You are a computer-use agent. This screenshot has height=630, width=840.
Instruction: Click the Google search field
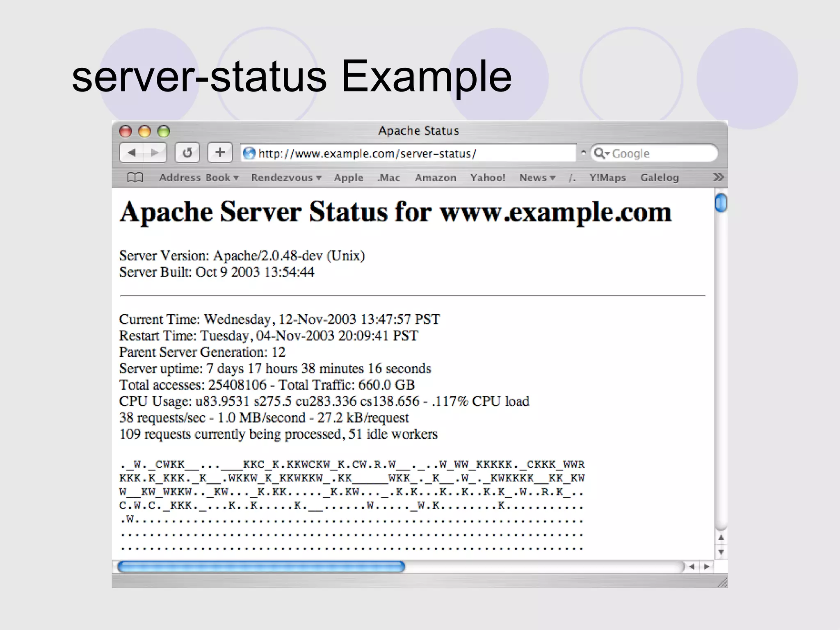[654, 153]
